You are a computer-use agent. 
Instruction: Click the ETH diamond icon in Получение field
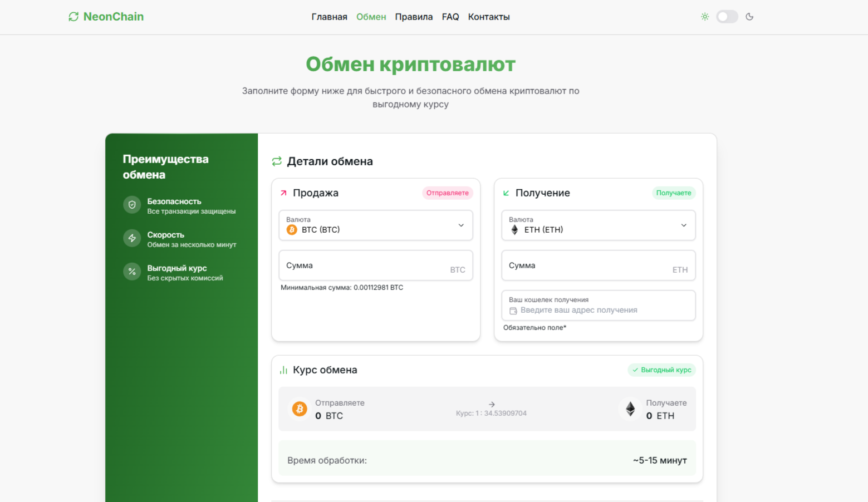(514, 229)
